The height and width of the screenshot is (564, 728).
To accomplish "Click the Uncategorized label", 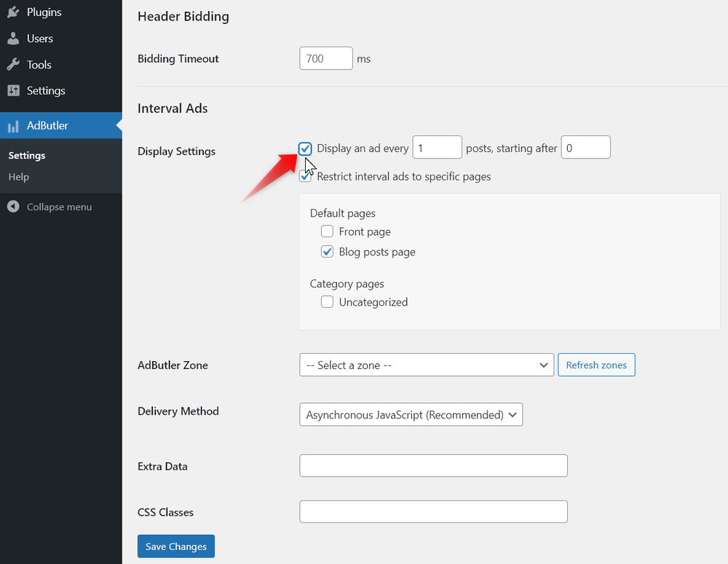I will point(373,302).
